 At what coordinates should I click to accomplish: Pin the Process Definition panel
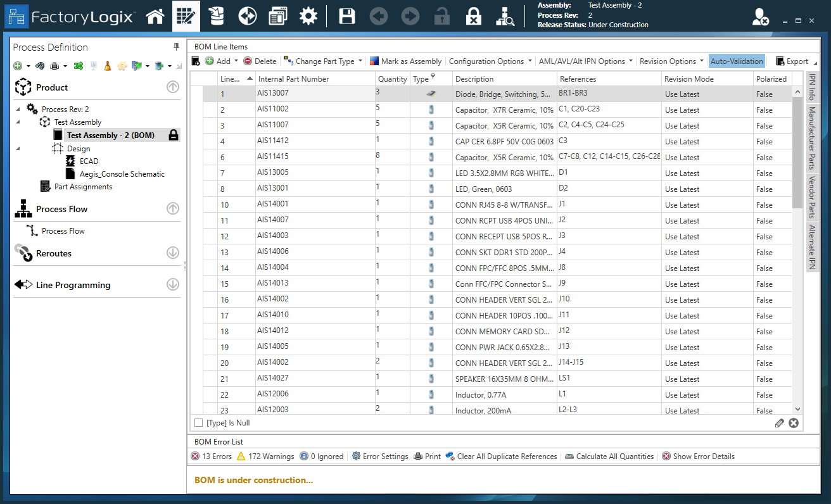(x=175, y=46)
